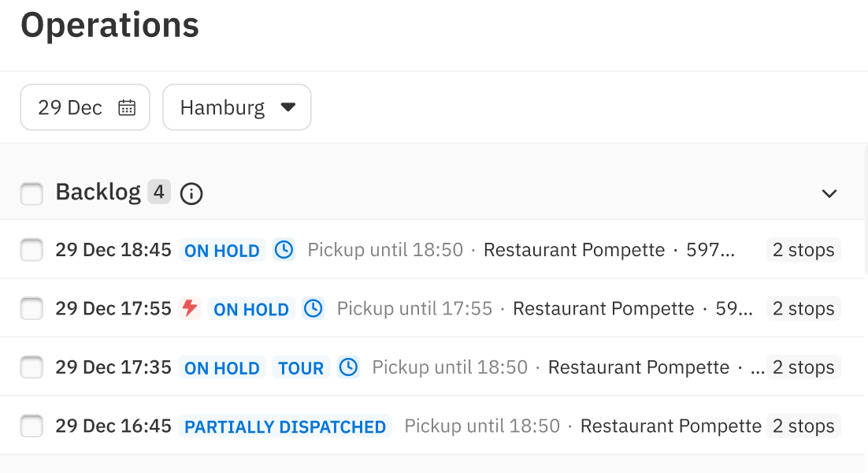Open the Hamburg city dropdown
This screenshot has width=868, height=473.
point(237,107)
